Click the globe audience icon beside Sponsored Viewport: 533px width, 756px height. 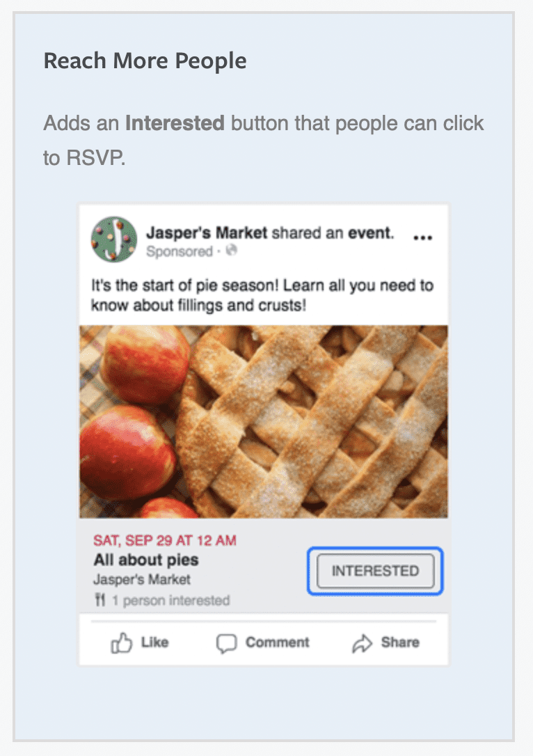(232, 251)
